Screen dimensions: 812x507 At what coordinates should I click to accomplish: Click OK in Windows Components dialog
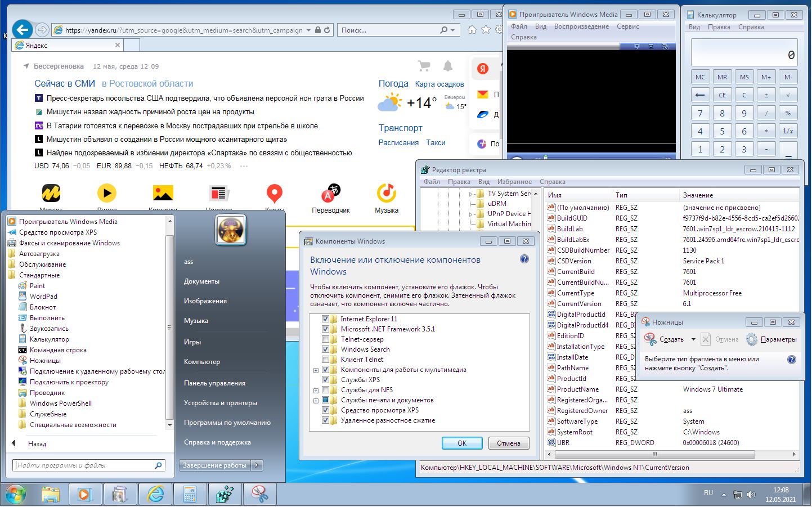coord(461,443)
